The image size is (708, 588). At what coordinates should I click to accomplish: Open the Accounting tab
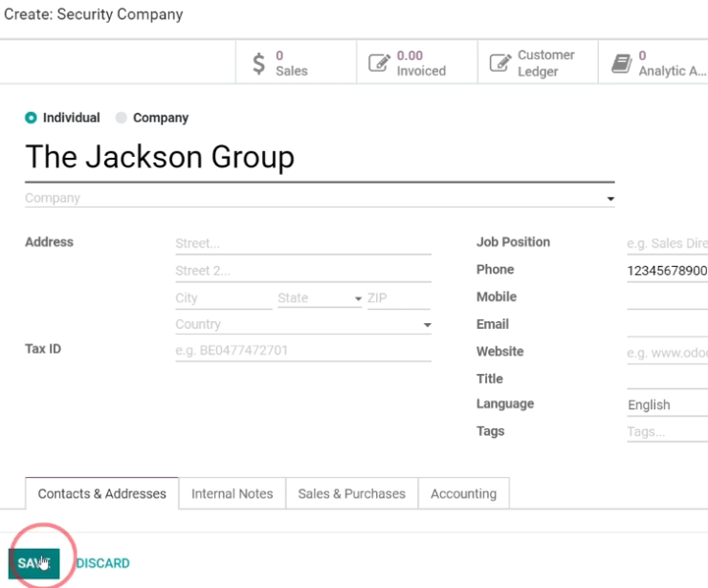pyautogui.click(x=464, y=493)
